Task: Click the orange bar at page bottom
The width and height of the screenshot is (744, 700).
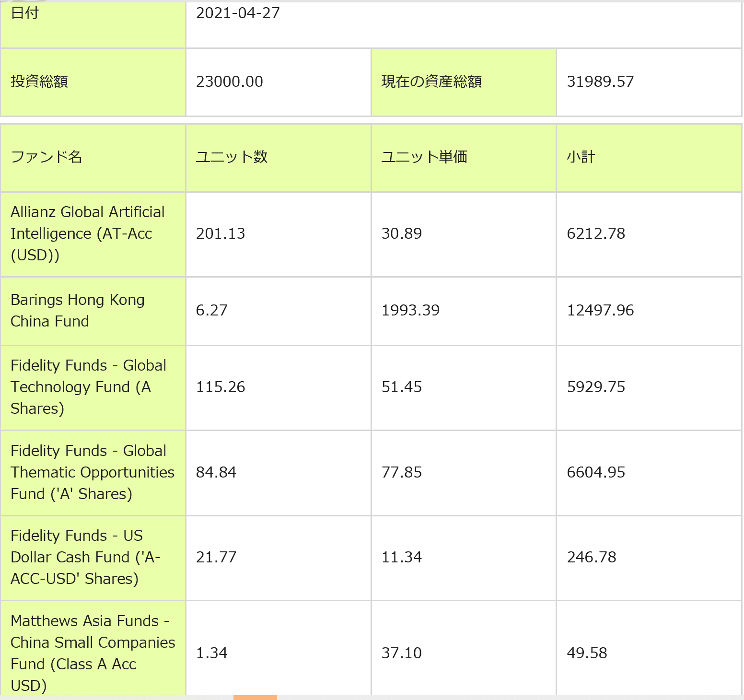Action: click(255, 698)
